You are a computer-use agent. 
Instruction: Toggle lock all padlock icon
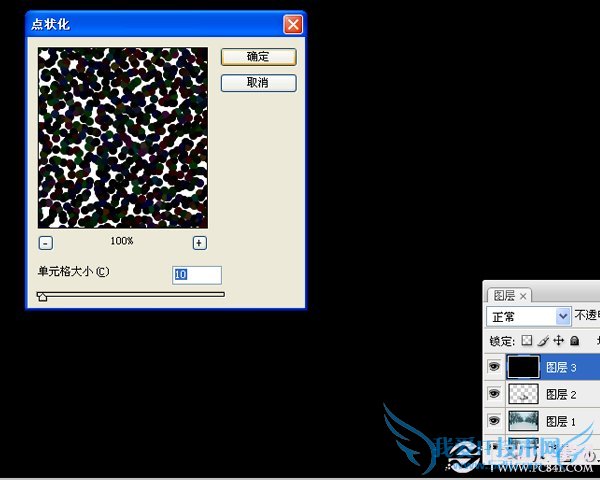(x=574, y=340)
